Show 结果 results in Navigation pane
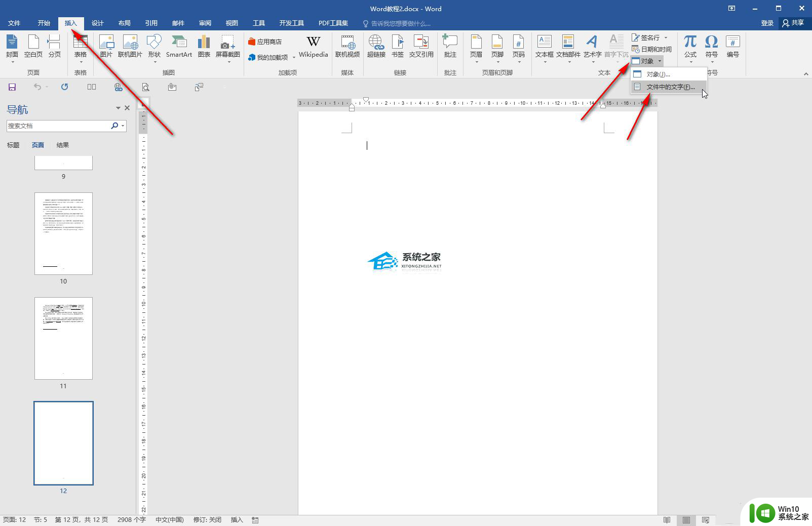The image size is (812, 526). click(63, 145)
